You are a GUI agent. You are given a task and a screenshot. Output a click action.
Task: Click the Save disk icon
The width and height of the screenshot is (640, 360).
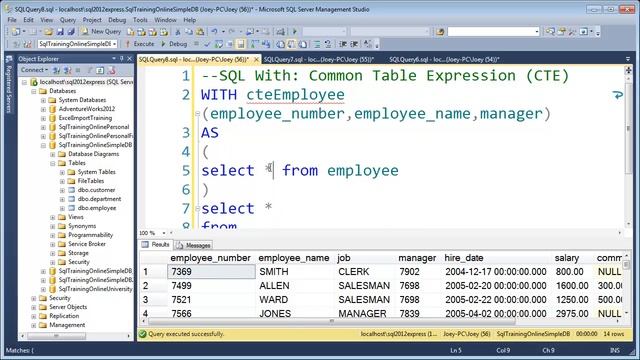pyautogui.click(x=60, y=31)
